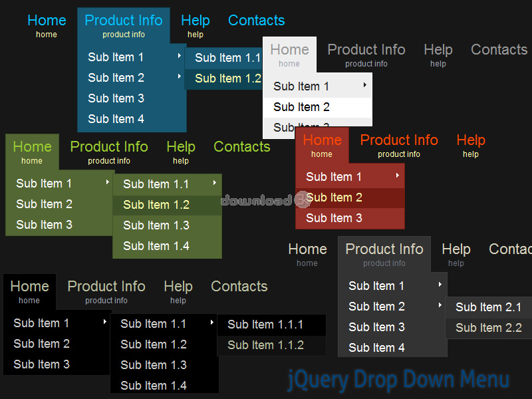Select Product Info in the white menu bar
532x399 pixels.
[366, 55]
